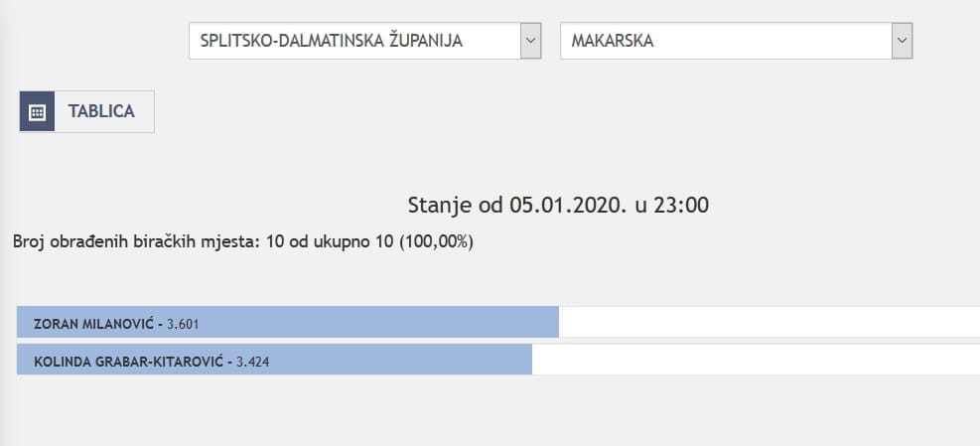This screenshot has height=446, width=980.
Task: Click the "Stanje od" status heading
Action: click(x=457, y=206)
